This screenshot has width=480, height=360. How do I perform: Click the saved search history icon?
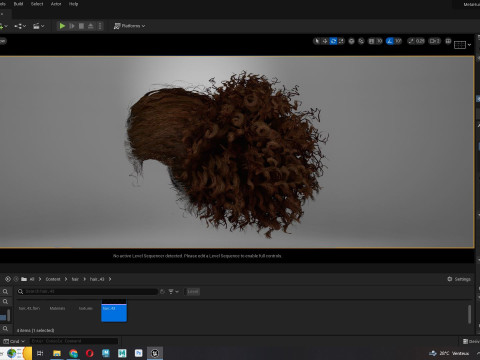162,291
